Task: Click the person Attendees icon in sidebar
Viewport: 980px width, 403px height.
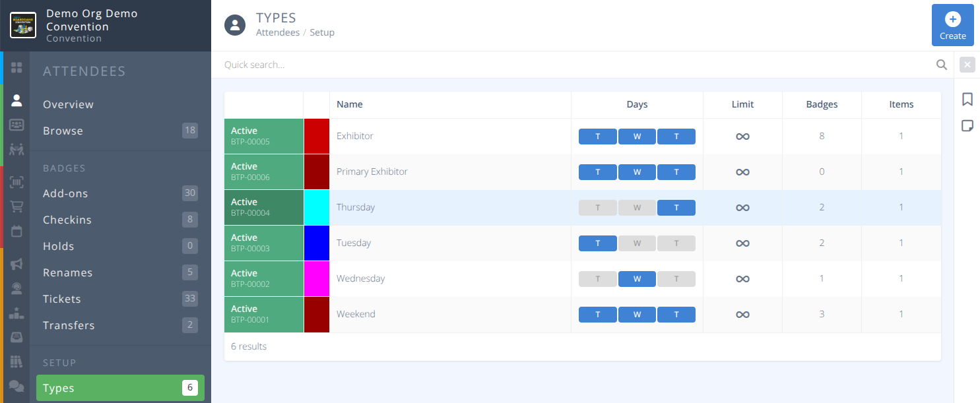Action: [16, 99]
